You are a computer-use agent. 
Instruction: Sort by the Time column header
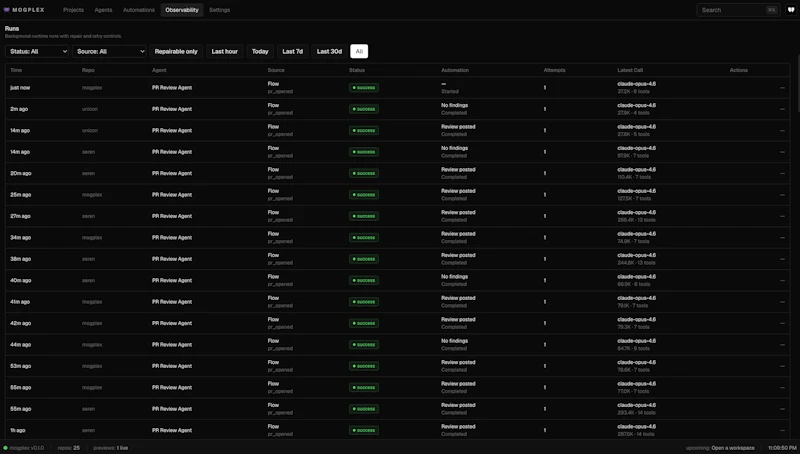[x=16, y=70]
